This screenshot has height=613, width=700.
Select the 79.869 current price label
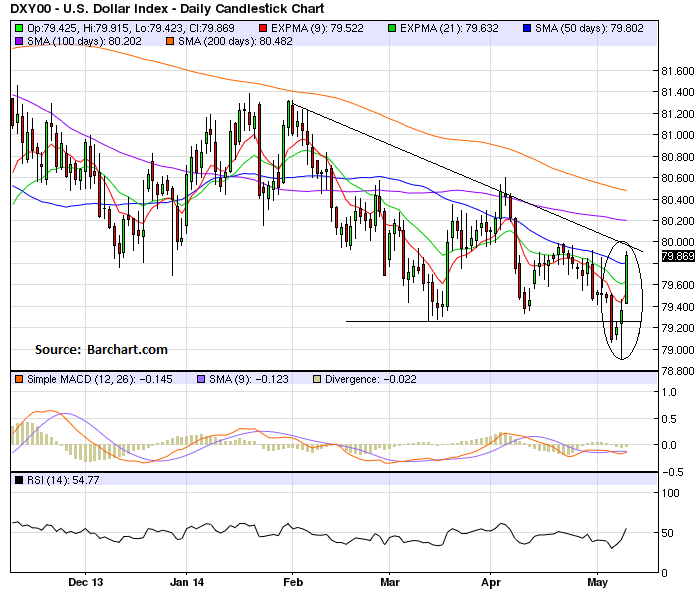(678, 256)
